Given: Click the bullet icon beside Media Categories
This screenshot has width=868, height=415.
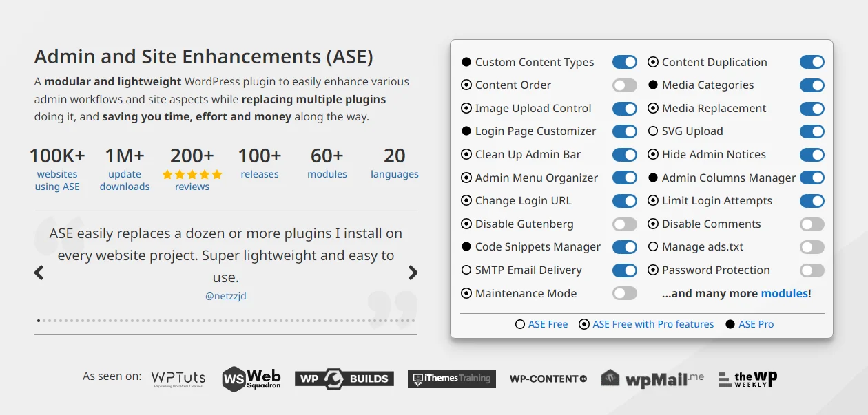Looking at the screenshot, I should (653, 85).
